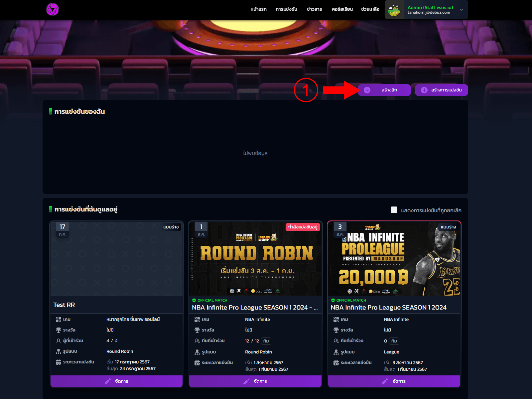
Task: Open the NBA Proleague 20,000 B banner
Action: pyautogui.click(x=394, y=259)
